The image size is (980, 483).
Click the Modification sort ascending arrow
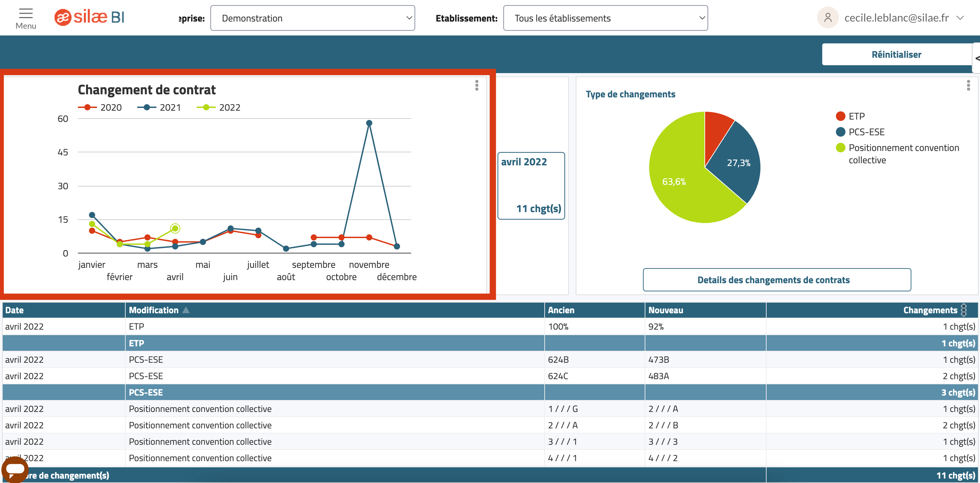tap(186, 310)
